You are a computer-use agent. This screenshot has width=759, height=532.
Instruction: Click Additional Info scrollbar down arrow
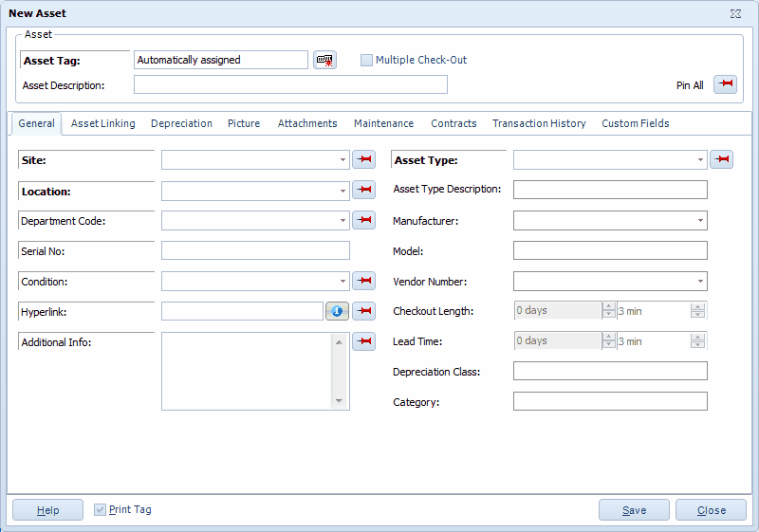pyautogui.click(x=339, y=401)
